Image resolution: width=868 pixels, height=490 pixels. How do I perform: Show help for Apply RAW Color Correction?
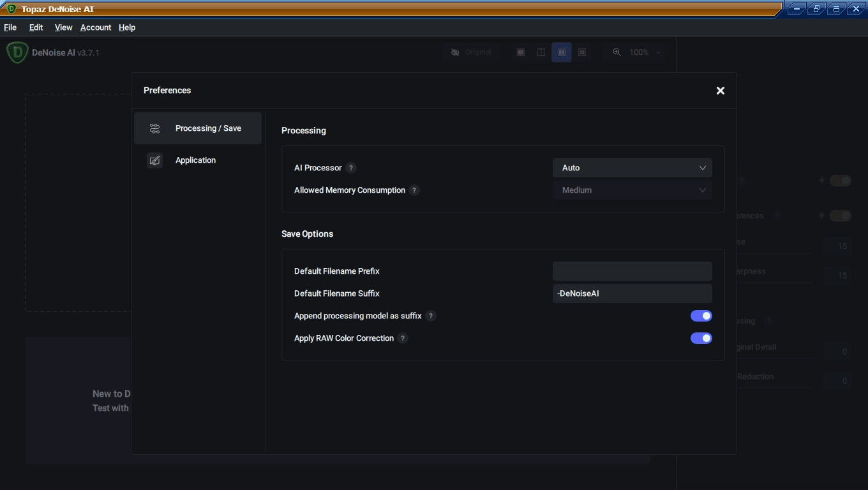[403, 338]
